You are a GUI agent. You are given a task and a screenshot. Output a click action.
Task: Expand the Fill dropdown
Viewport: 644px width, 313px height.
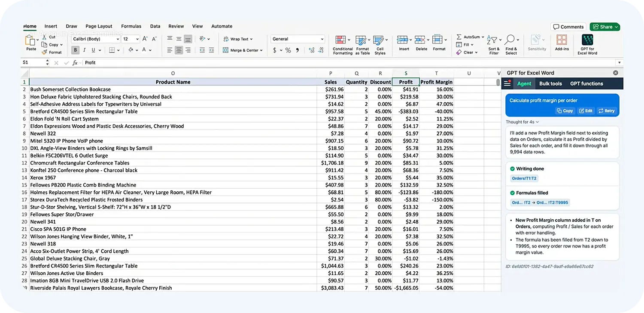coord(472,45)
